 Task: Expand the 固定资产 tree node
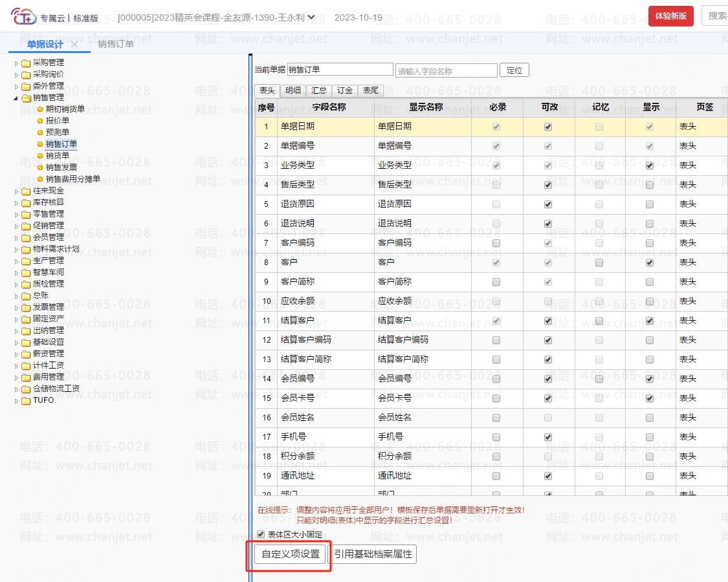click(16, 319)
